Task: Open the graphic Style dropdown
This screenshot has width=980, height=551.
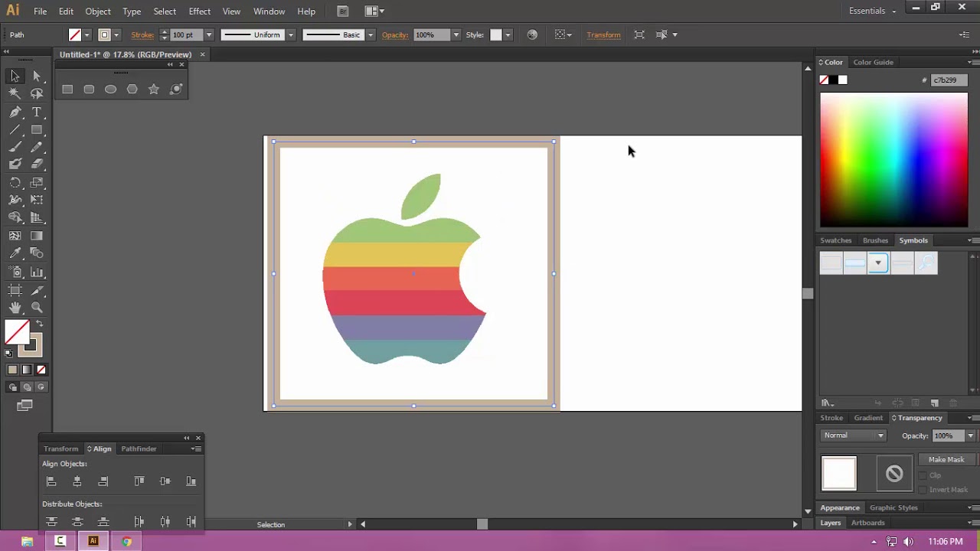Action: tap(507, 34)
